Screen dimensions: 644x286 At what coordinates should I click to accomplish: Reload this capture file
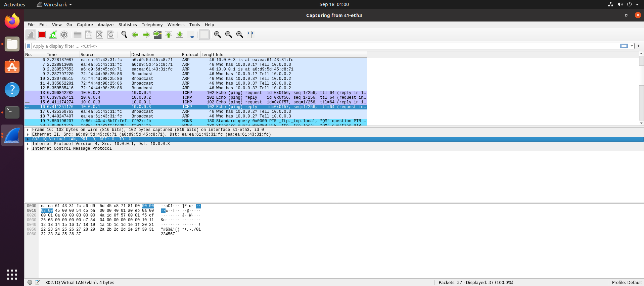(x=111, y=35)
